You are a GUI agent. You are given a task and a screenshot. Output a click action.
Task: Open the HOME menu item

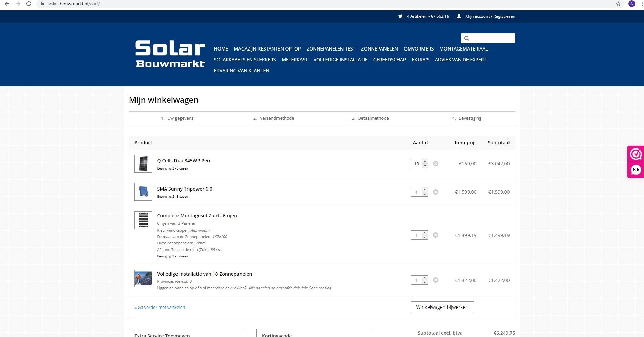coord(221,49)
